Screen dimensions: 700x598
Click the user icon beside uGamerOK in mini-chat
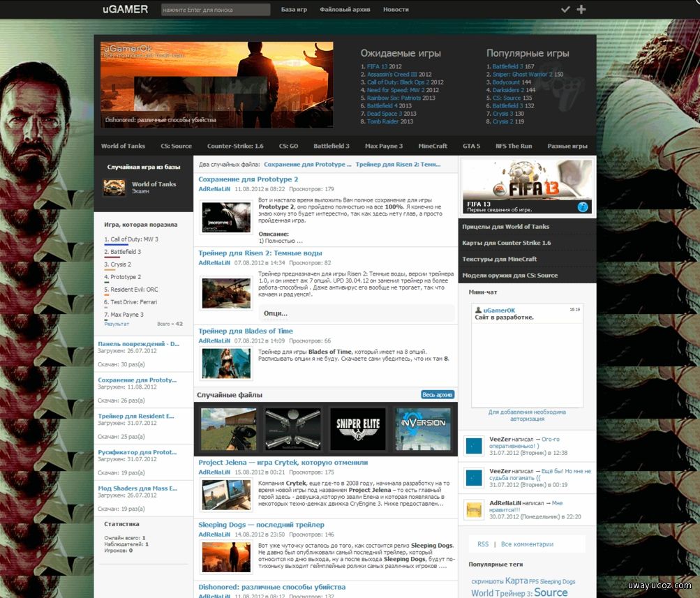[478, 310]
